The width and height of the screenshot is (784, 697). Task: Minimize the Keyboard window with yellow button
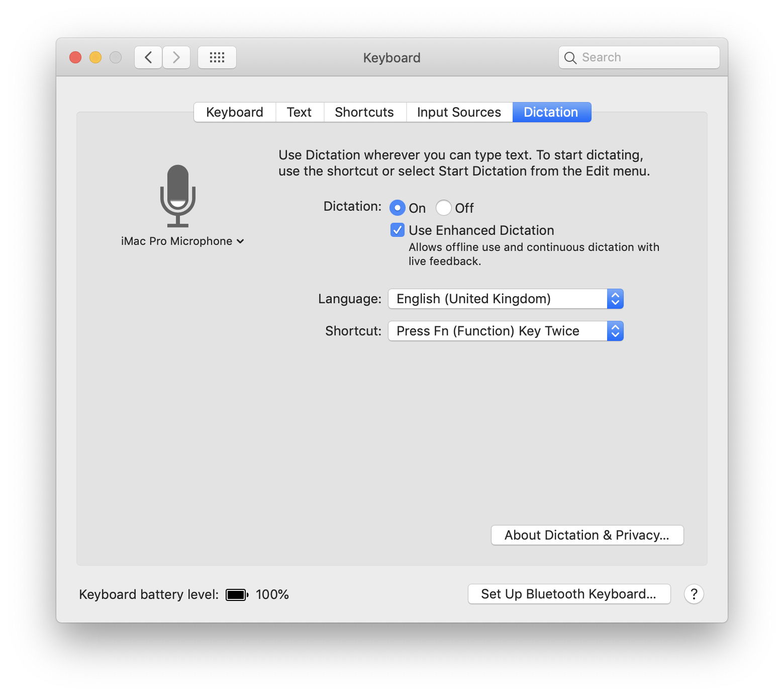point(95,57)
